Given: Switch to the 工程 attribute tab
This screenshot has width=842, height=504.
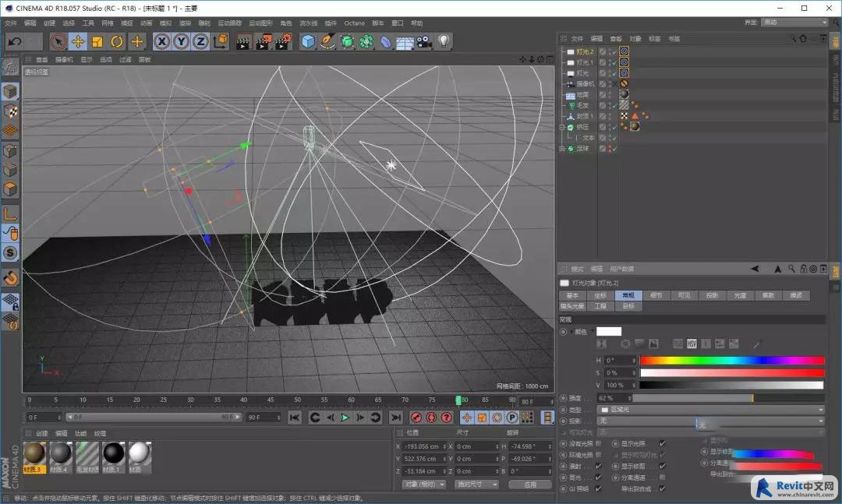Looking at the screenshot, I should 600,306.
